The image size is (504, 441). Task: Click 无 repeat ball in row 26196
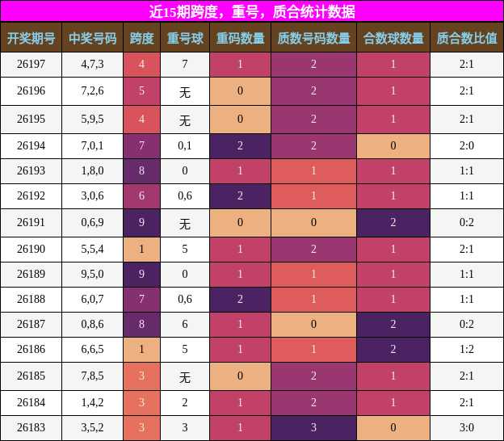coord(185,93)
